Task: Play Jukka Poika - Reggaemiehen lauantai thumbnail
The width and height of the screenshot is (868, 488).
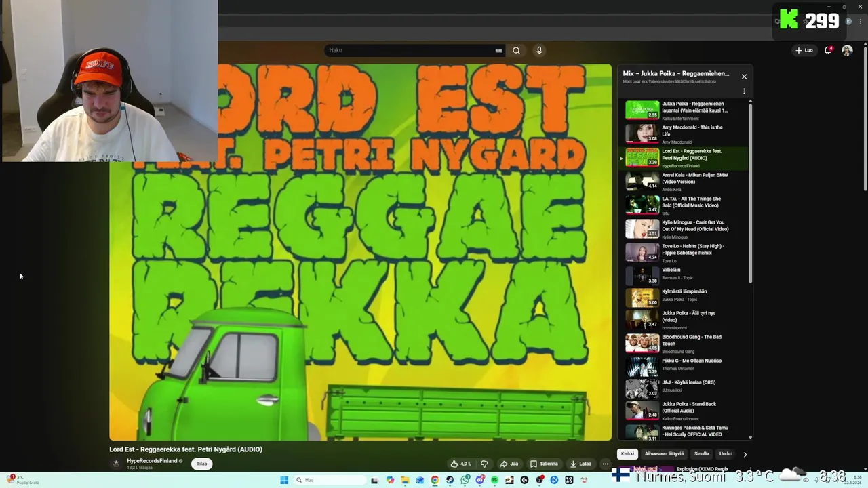Action: coord(642,110)
